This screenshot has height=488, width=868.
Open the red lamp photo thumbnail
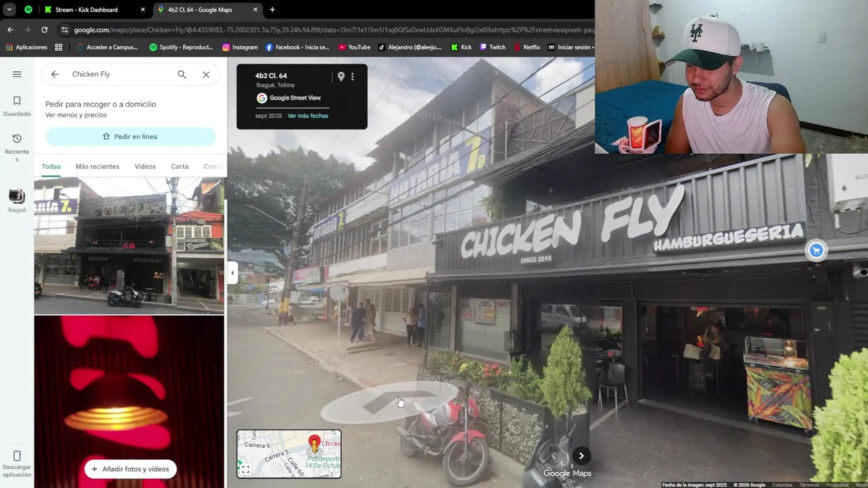[x=129, y=401]
